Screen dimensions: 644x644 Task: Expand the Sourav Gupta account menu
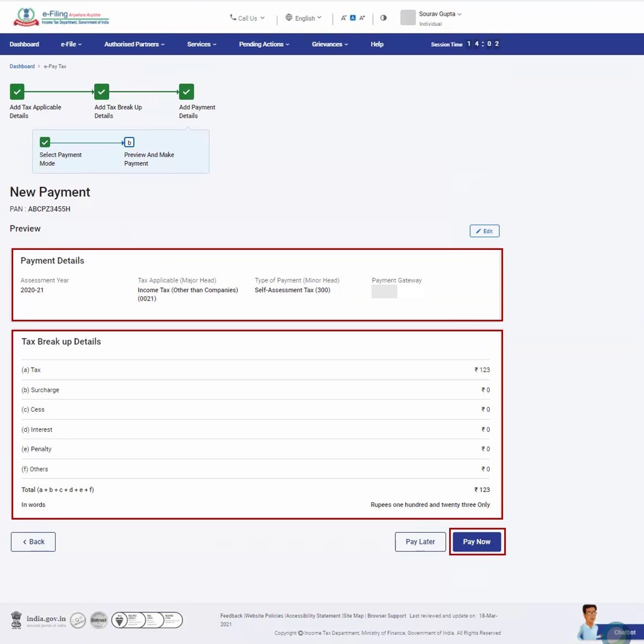440,14
